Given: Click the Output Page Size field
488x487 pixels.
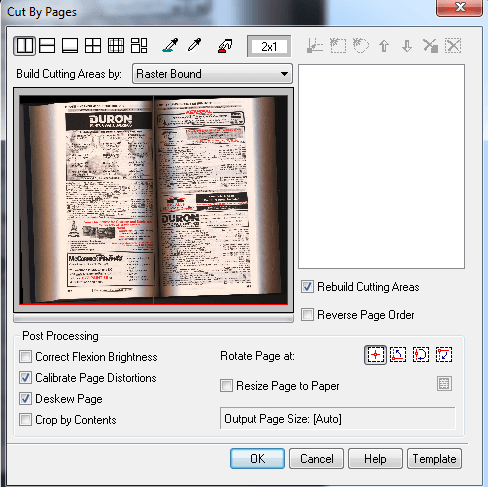Looking at the screenshot, I should [x=337, y=419].
